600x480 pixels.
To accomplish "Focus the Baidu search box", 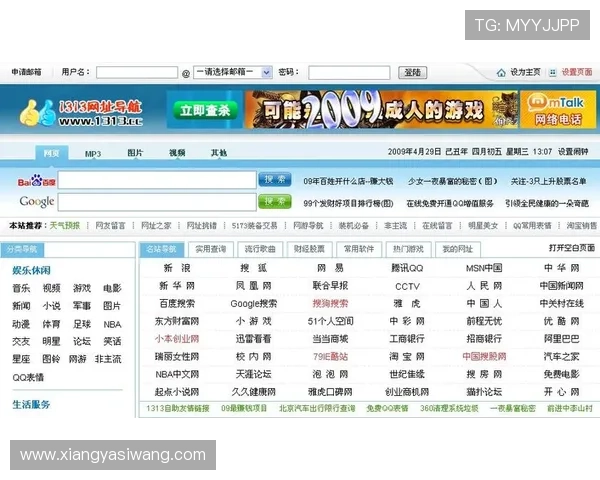I will (157, 180).
